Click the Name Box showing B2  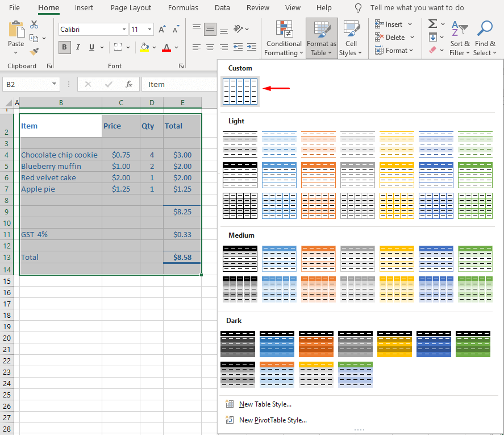click(27, 84)
